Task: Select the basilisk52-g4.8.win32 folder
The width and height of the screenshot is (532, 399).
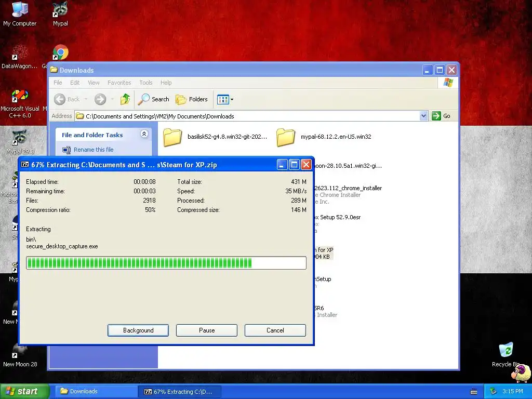Action: tap(215, 137)
